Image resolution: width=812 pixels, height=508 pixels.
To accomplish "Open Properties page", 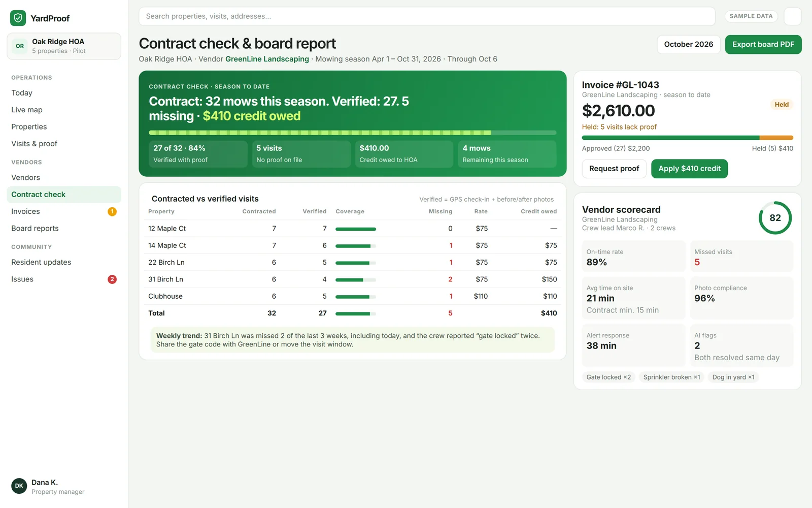I will tap(64, 126).
